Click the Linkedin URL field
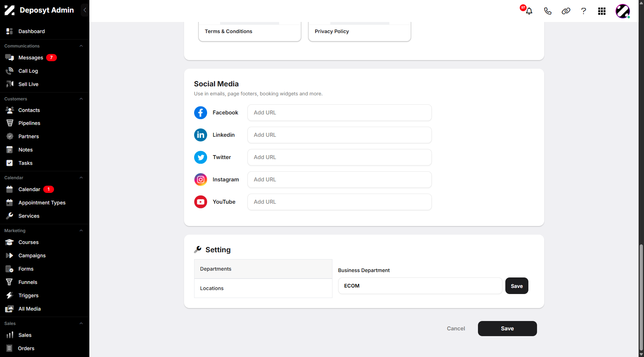Viewport: 644px width, 357px height. (339, 135)
